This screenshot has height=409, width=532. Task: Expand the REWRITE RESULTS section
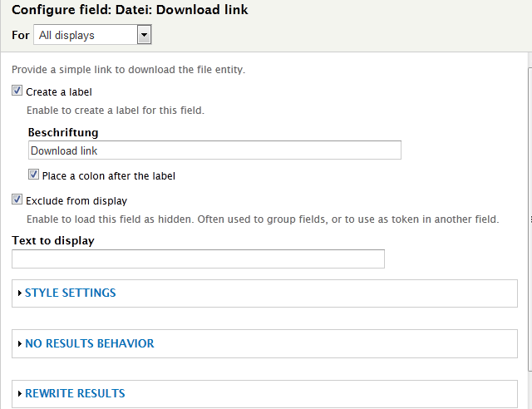click(x=75, y=394)
